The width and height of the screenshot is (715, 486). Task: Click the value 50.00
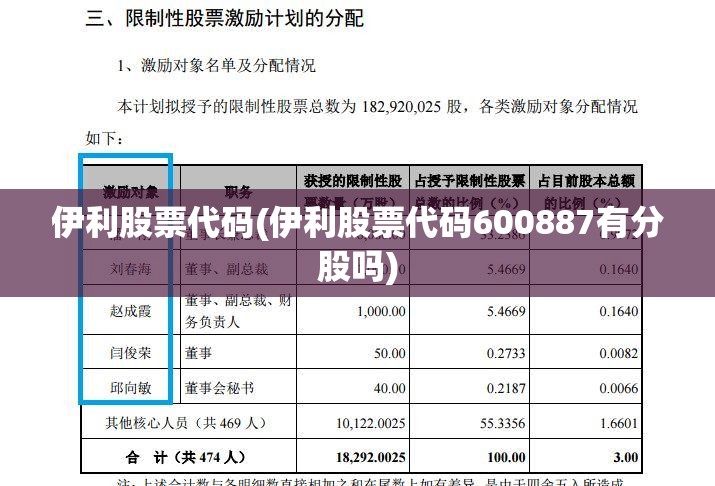point(390,353)
